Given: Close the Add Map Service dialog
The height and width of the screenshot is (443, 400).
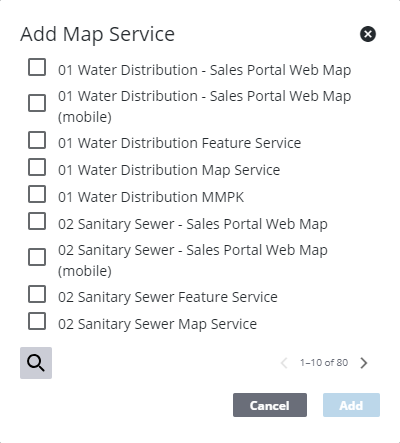Looking at the screenshot, I should click(x=368, y=34).
